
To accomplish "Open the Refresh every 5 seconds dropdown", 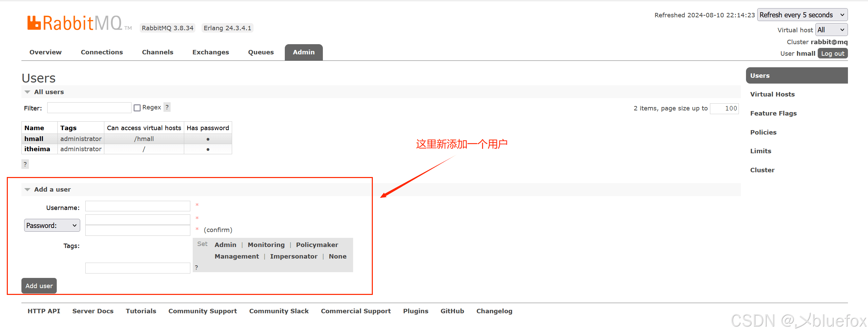I will (x=802, y=15).
